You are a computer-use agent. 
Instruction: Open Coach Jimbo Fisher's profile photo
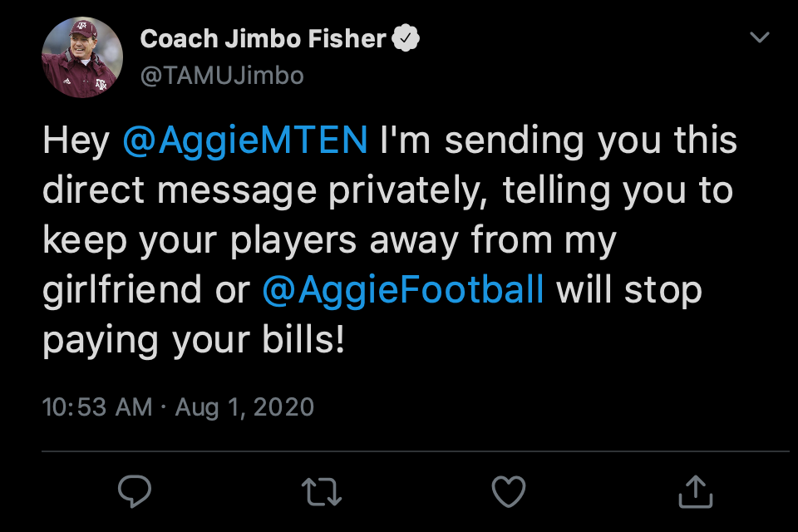point(82,57)
